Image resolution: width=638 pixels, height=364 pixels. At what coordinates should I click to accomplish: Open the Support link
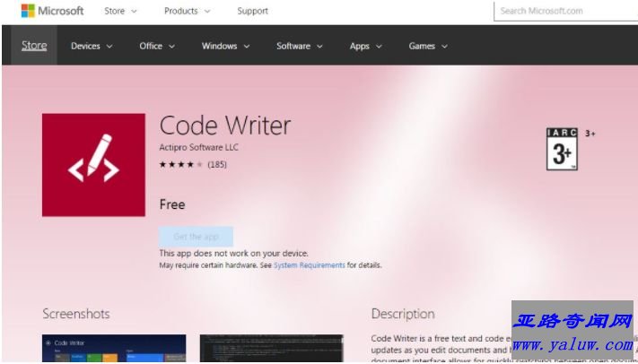pos(253,11)
